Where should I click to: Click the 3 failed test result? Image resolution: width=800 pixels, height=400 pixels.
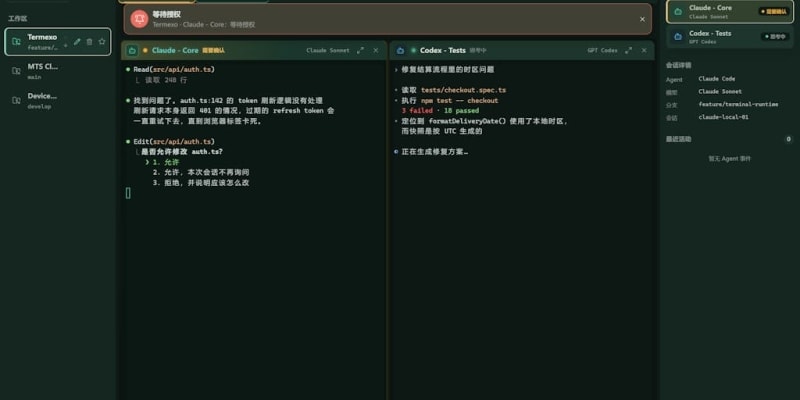[x=417, y=111]
